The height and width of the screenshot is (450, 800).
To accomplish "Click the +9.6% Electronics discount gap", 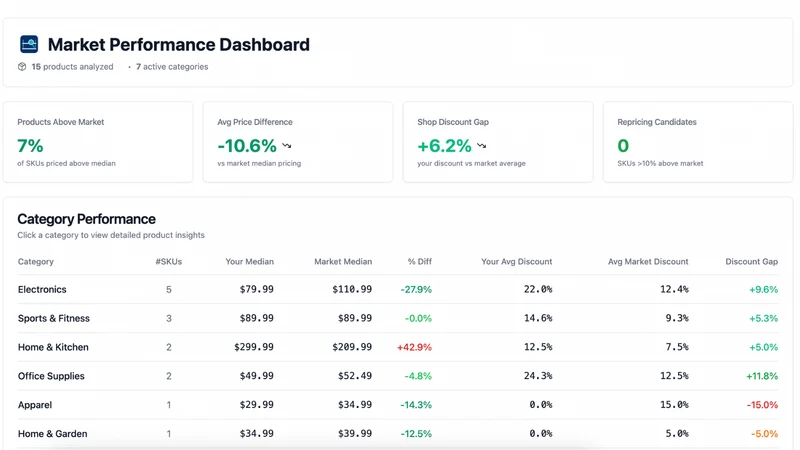I will pos(763,290).
